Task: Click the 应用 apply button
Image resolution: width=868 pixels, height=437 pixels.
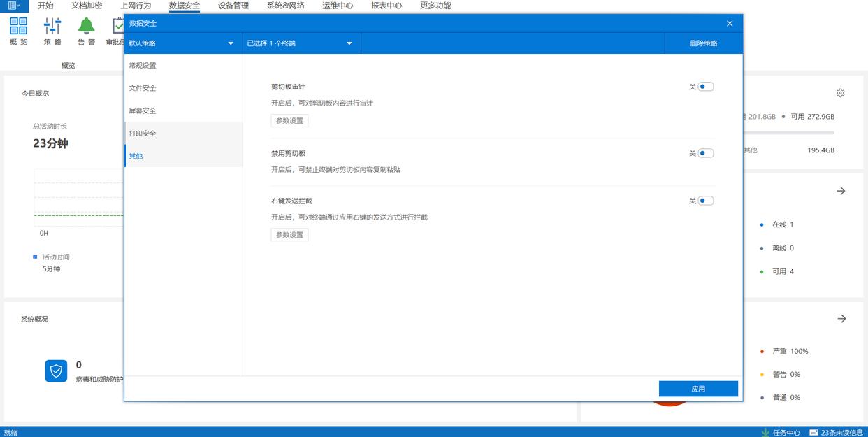Action: coord(698,389)
